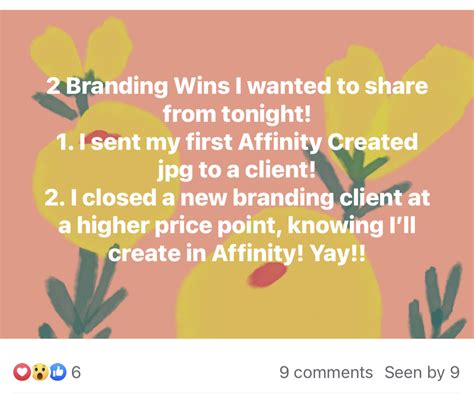Click the Wow surprised emoji reaction icon

pos(40,372)
